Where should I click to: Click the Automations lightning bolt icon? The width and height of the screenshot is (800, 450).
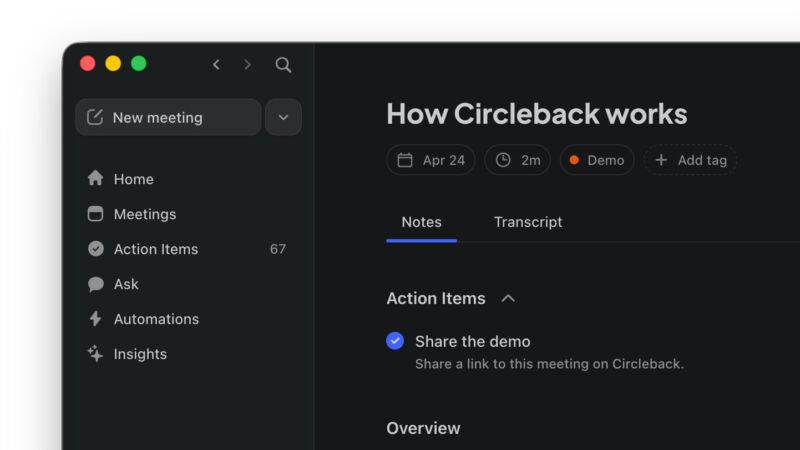(x=96, y=319)
